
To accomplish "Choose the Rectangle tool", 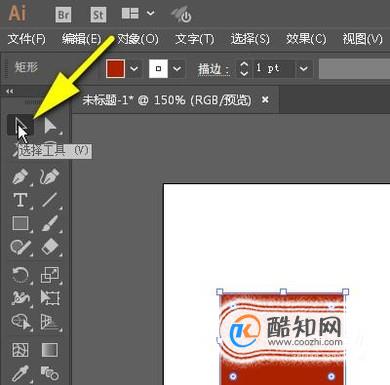I will click(20, 223).
